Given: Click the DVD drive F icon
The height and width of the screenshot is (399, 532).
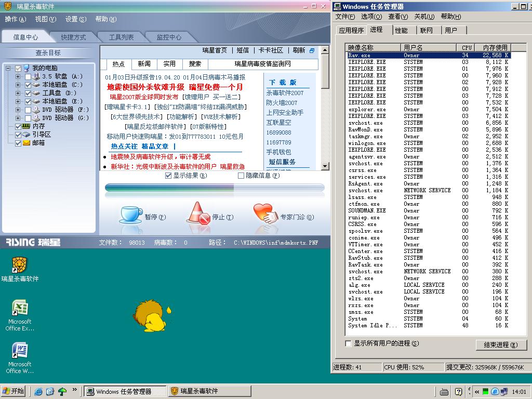Looking at the screenshot, I should 36,110.
